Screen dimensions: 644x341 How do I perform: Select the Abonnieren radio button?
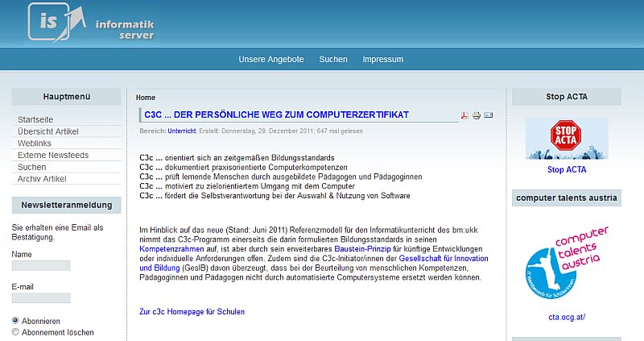click(16, 320)
